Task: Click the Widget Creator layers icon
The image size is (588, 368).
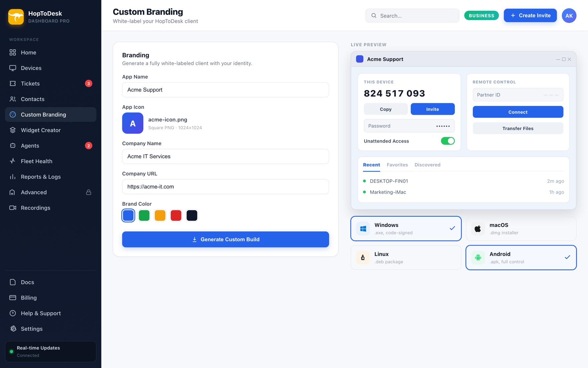Action: pyautogui.click(x=13, y=130)
